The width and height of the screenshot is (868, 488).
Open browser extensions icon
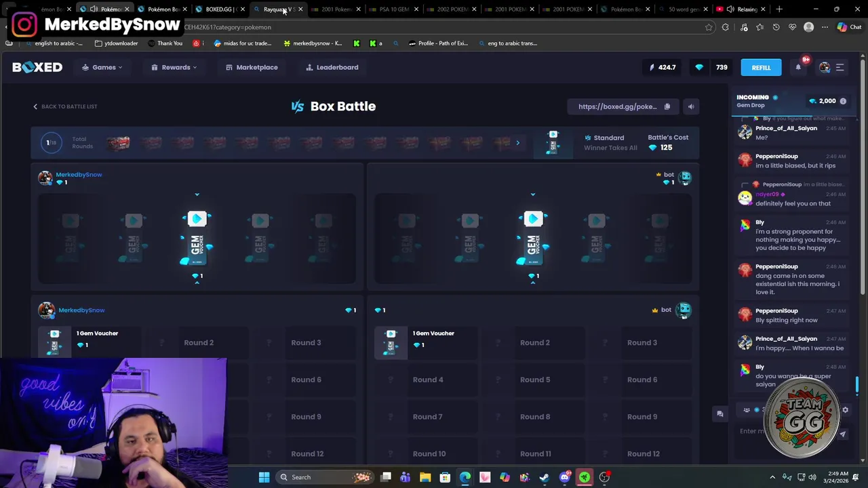726,27
